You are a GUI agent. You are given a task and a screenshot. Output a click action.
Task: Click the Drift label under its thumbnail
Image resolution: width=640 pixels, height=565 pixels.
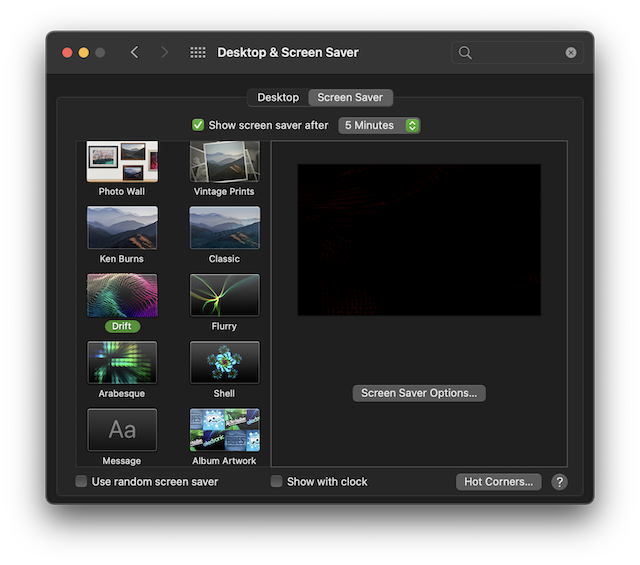[122, 326]
